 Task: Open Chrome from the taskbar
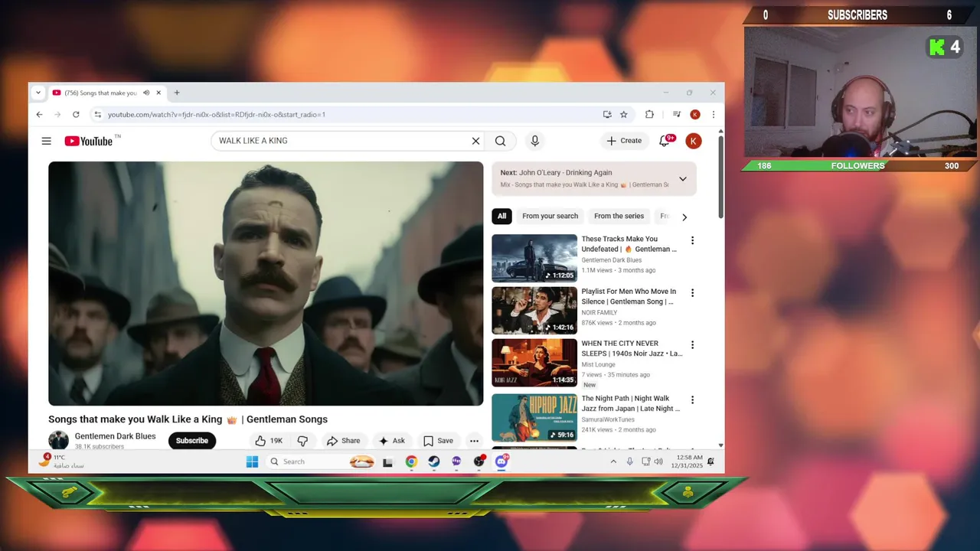click(x=411, y=461)
